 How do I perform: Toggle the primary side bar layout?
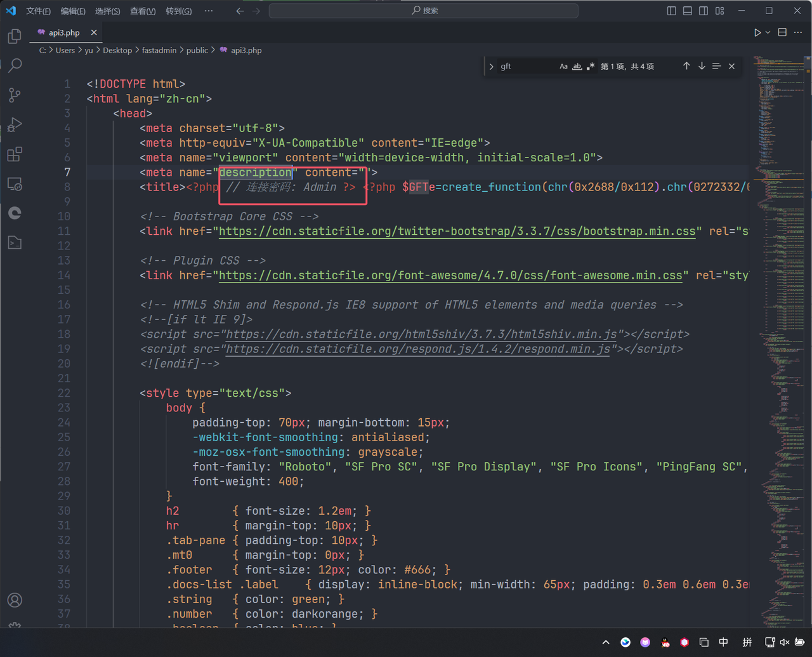671,11
